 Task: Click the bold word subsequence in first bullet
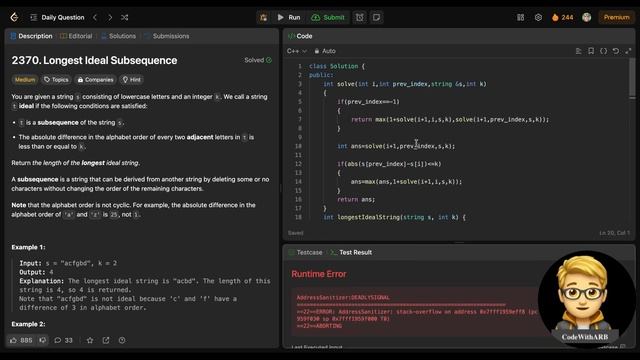point(58,122)
